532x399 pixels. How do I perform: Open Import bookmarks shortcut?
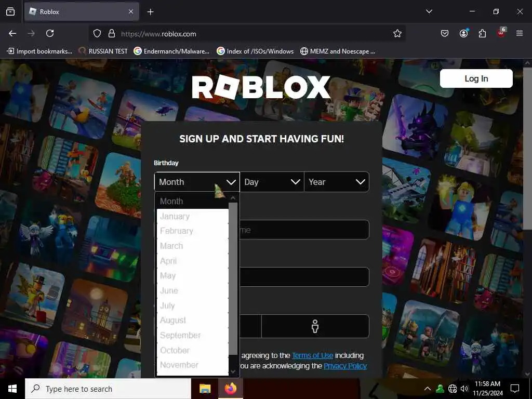click(39, 51)
